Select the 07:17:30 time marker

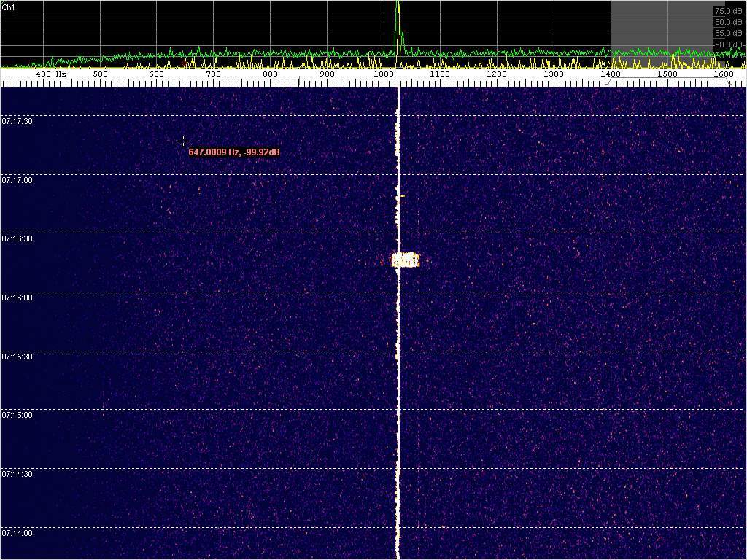(x=17, y=122)
